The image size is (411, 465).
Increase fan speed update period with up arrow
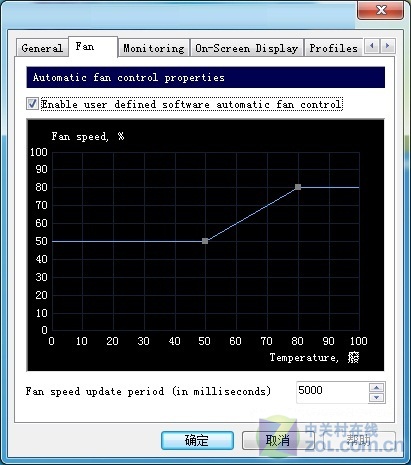pos(377,387)
